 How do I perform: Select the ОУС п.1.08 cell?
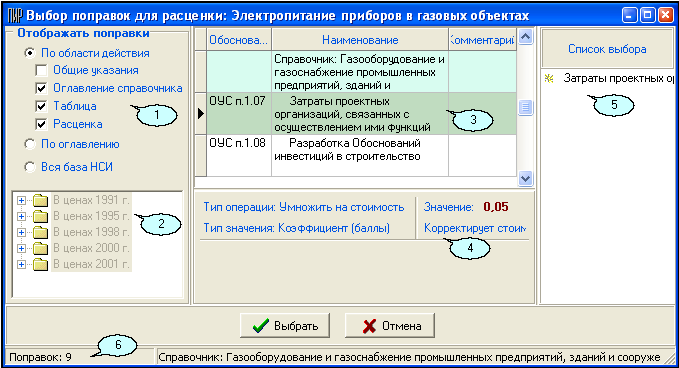[239, 155]
